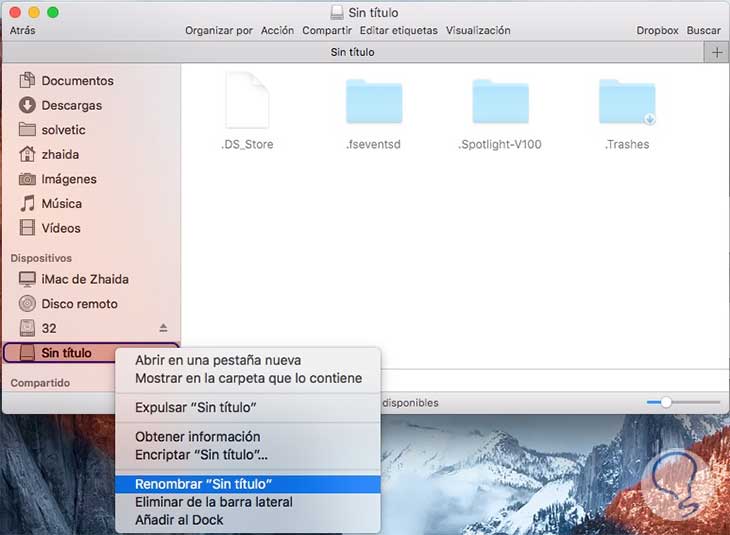Select the .fseventsd folder icon

click(x=374, y=102)
